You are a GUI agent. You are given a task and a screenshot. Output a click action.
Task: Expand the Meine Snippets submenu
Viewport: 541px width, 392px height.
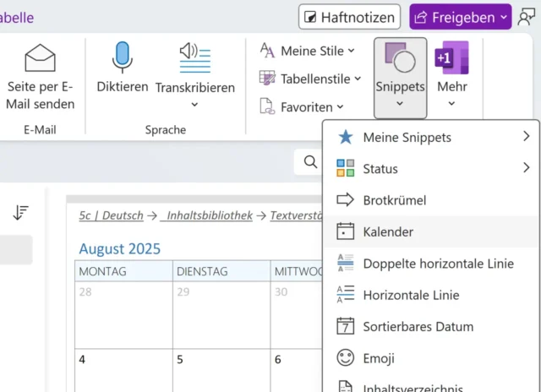(x=526, y=137)
